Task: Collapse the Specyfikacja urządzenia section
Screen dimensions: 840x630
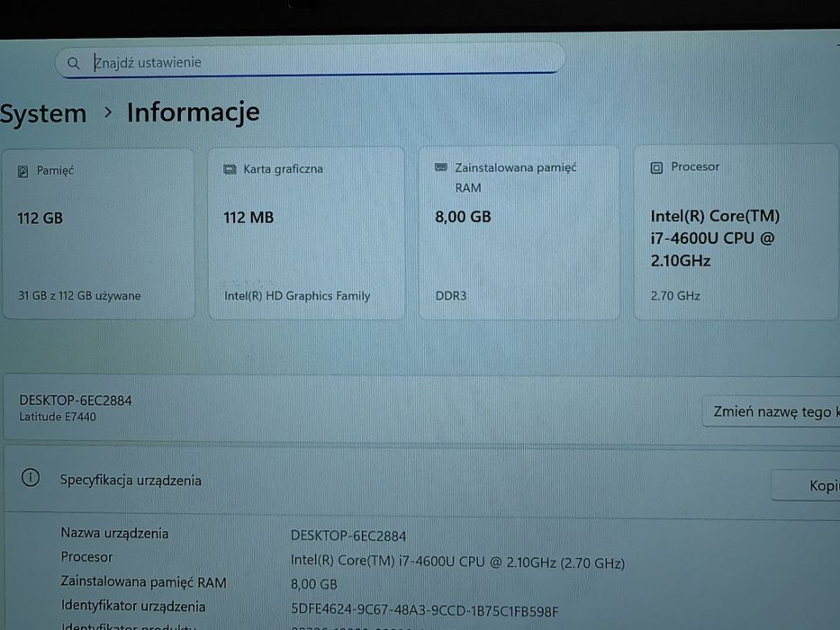Action: click(421, 480)
